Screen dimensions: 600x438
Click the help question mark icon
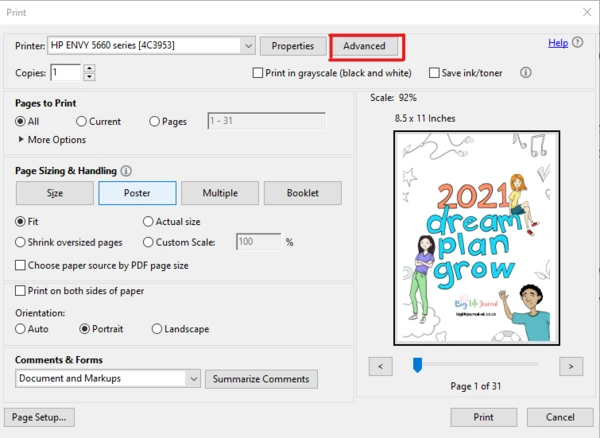[578, 44]
